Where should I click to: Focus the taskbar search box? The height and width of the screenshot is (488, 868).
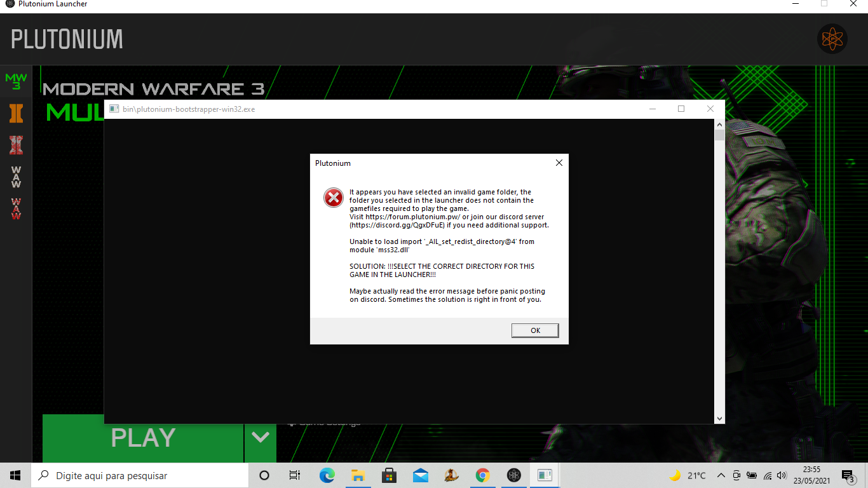tap(140, 475)
